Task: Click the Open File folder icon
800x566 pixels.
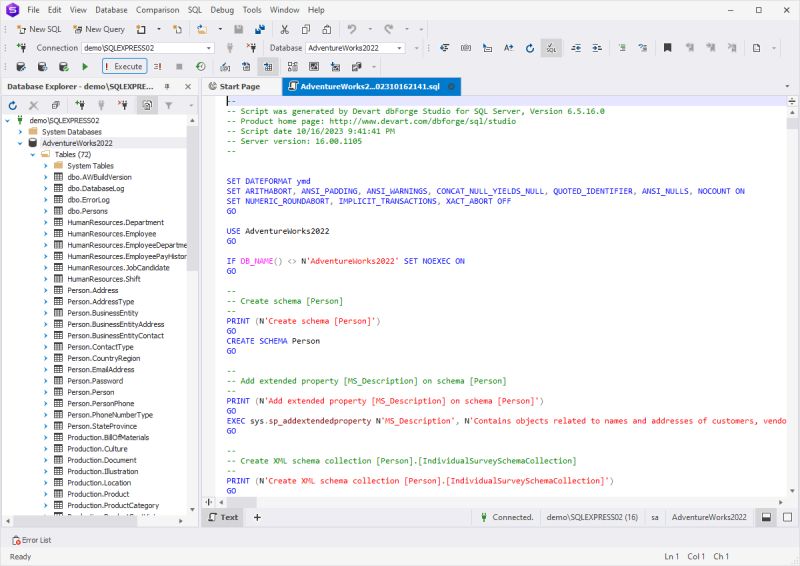Action: pyautogui.click(x=203, y=29)
